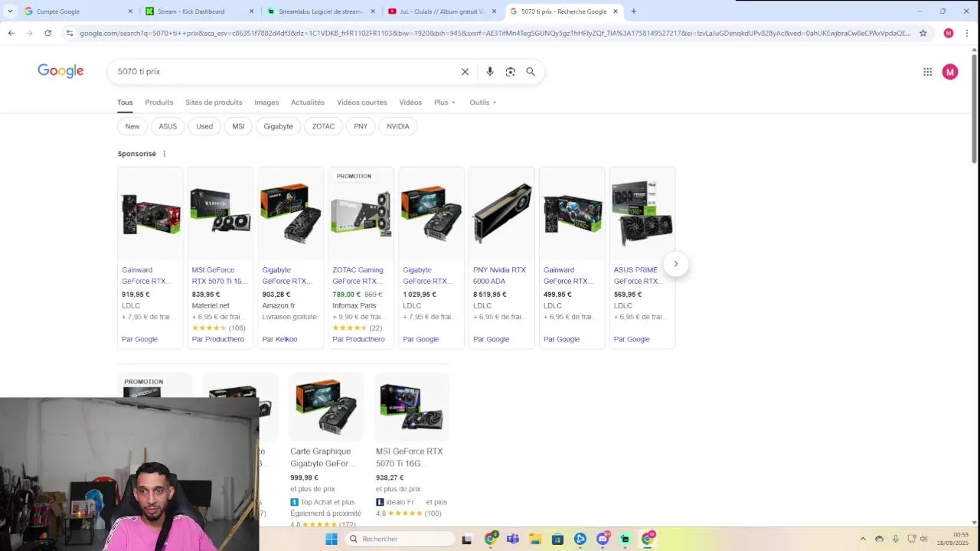Open the site information icon in the address bar

70,33
